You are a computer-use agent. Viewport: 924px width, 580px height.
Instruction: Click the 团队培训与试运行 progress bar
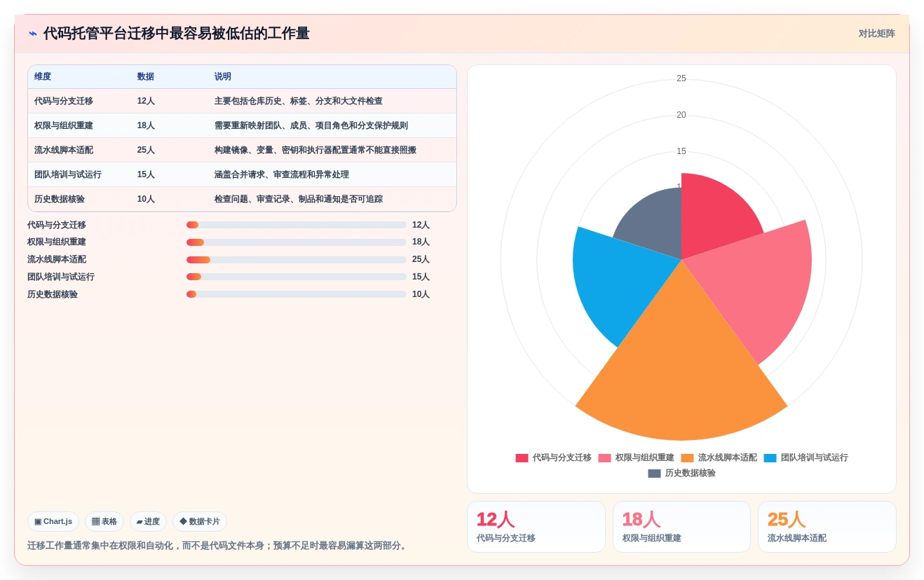[297, 277]
